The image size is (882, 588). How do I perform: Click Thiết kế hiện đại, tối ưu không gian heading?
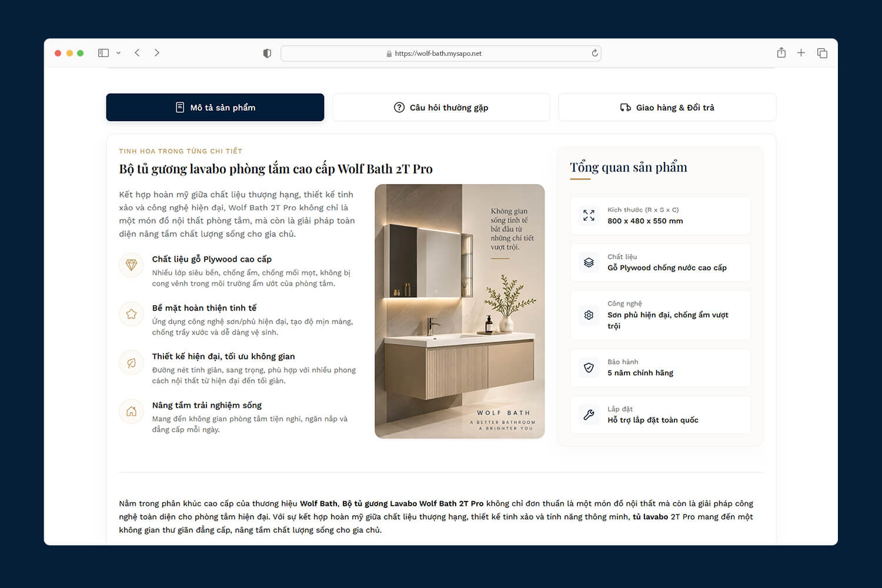click(x=223, y=356)
